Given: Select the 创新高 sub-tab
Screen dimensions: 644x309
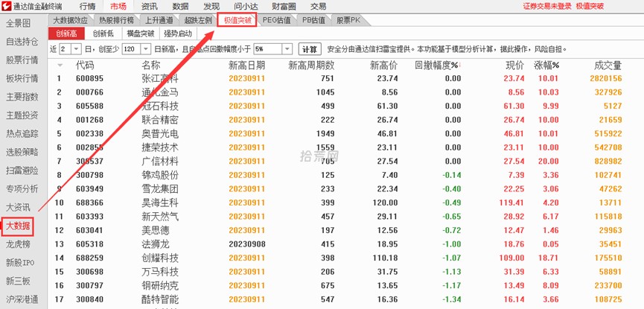Looking at the screenshot, I should pyautogui.click(x=66, y=34).
